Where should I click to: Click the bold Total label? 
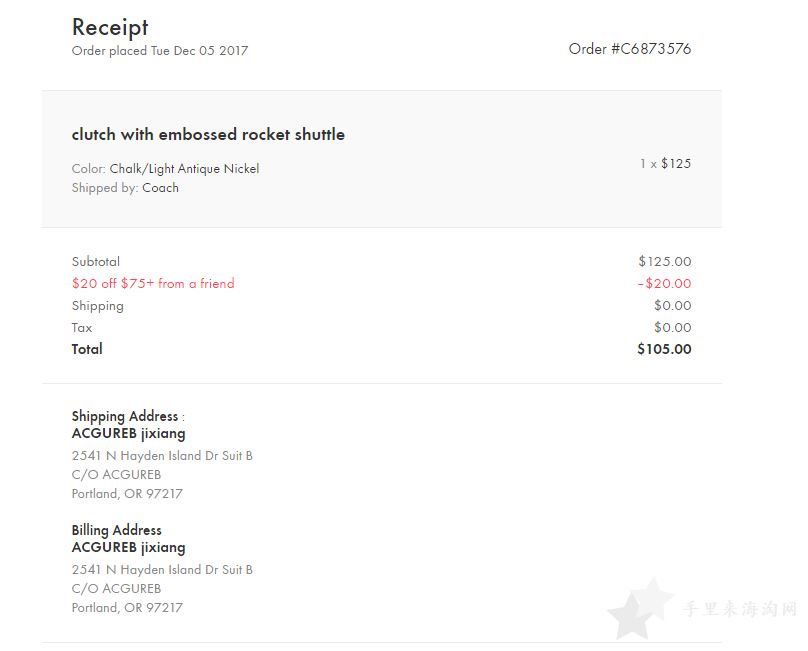[x=87, y=349]
